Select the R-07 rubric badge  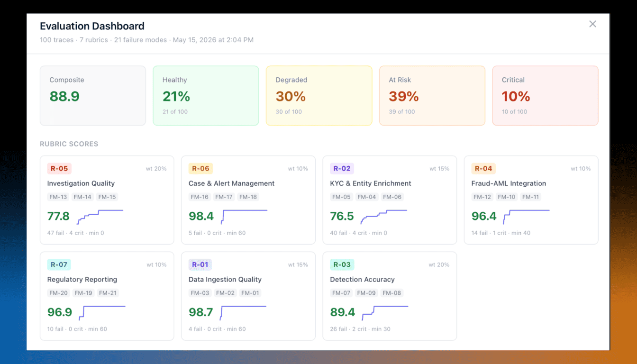[59, 264]
